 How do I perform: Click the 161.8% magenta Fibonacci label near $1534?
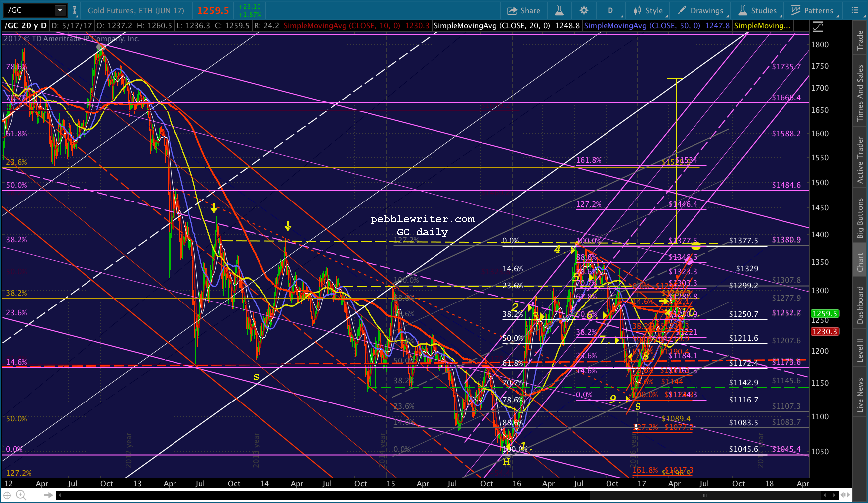point(589,160)
